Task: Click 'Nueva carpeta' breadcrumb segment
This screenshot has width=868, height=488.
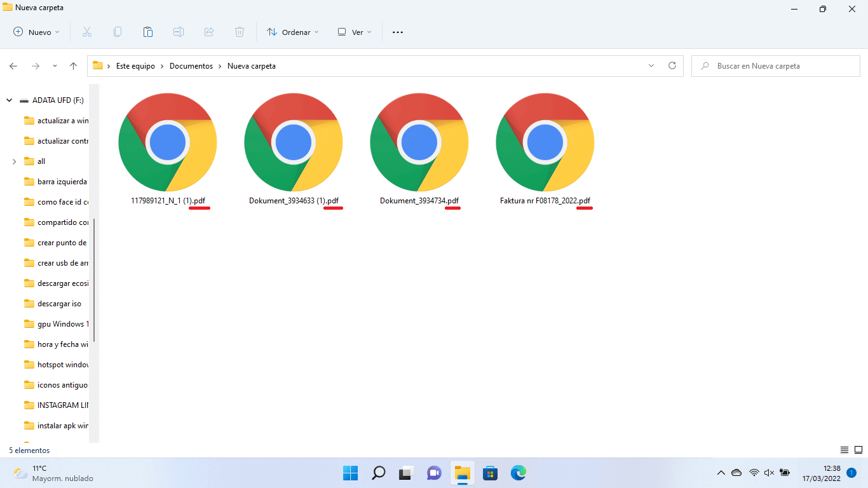Action: tap(252, 66)
